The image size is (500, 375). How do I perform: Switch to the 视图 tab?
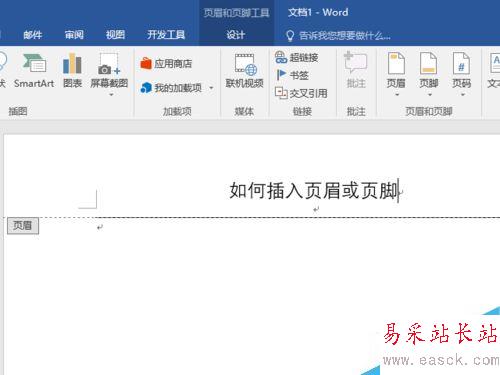(x=115, y=35)
